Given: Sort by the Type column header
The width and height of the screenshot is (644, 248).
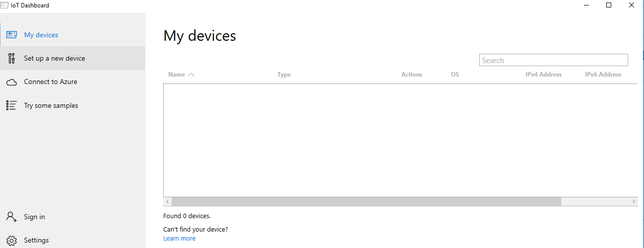Looking at the screenshot, I should pos(284,75).
